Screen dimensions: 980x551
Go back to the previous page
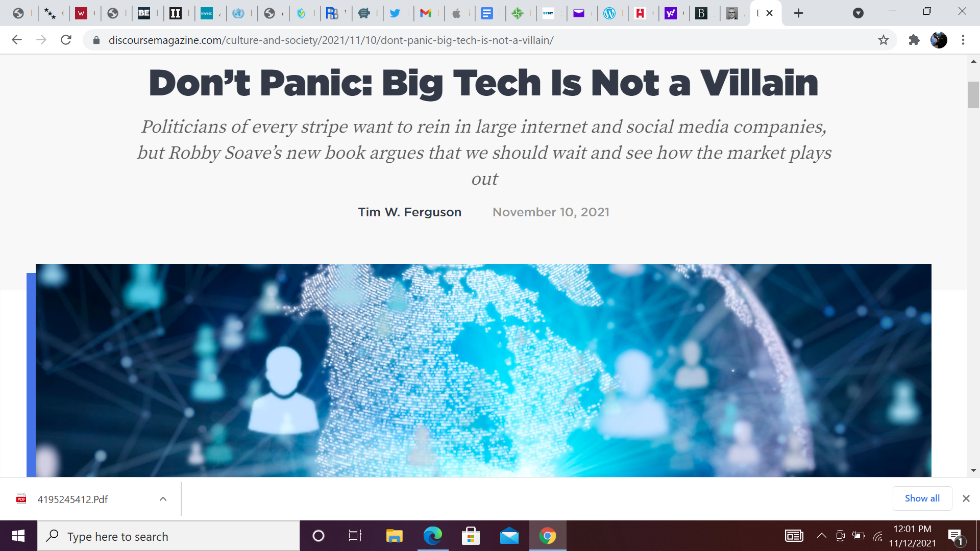click(17, 40)
